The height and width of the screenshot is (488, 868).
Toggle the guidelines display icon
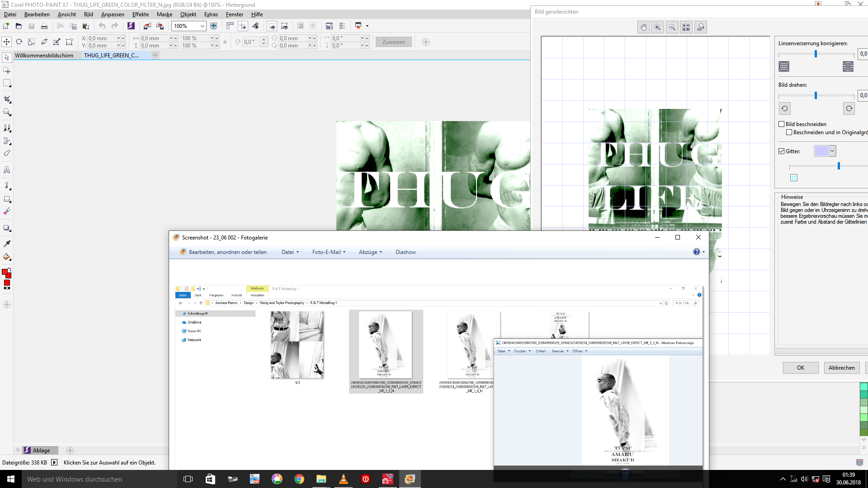click(243, 26)
